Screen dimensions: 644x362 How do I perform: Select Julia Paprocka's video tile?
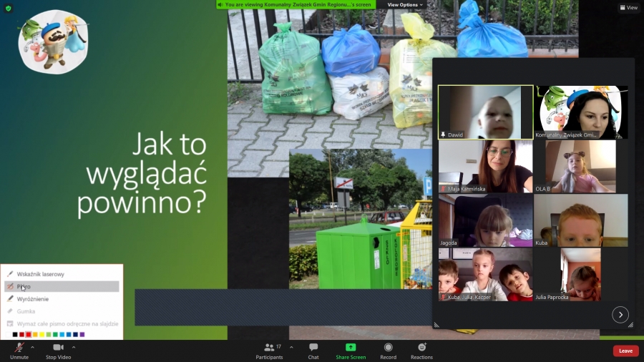(x=581, y=275)
